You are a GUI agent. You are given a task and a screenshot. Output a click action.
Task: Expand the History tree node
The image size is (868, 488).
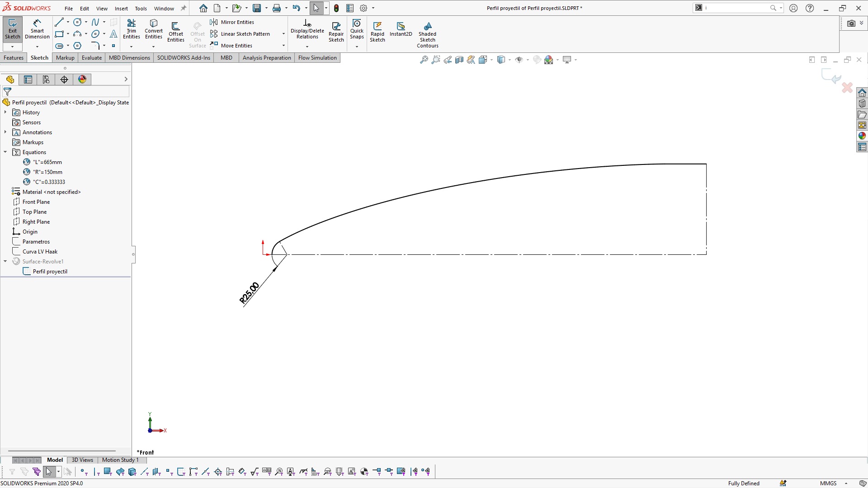(5, 113)
